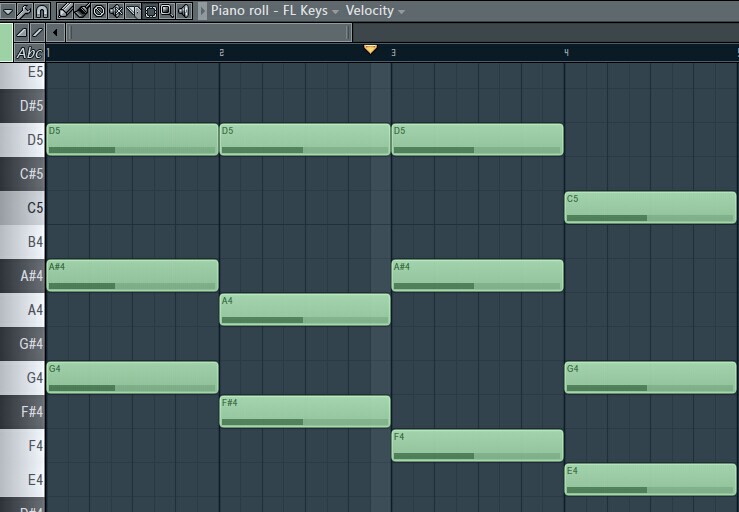
Task: Click the G4 piano key
Action: (22, 378)
